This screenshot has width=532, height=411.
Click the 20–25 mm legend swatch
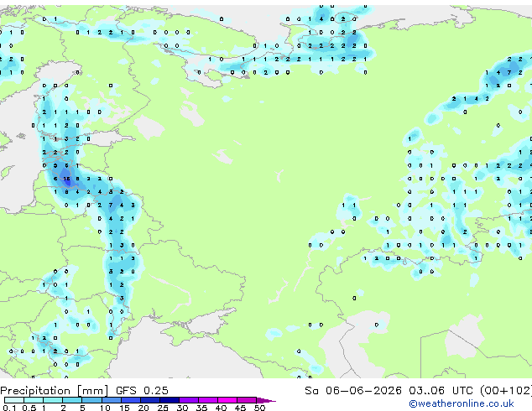(x=149, y=400)
